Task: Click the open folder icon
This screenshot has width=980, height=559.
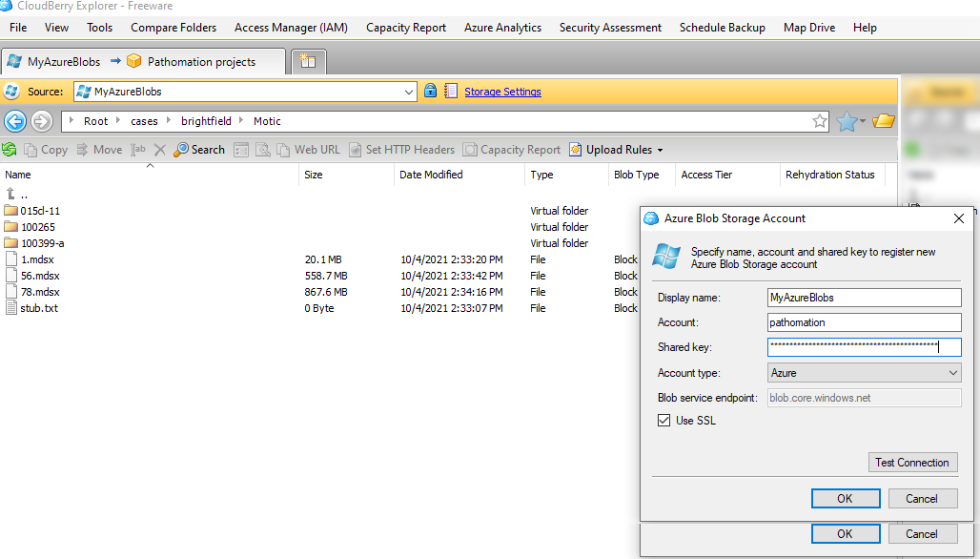Action: tap(884, 121)
